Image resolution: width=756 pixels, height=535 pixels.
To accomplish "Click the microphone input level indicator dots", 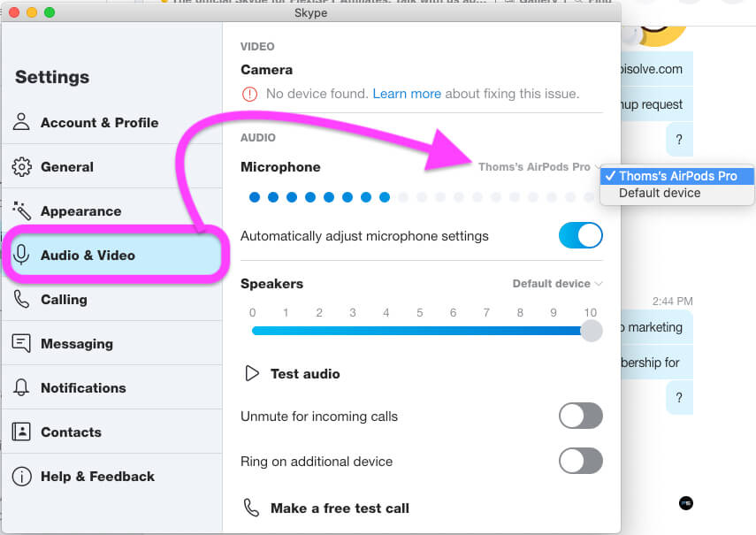I will click(x=422, y=196).
